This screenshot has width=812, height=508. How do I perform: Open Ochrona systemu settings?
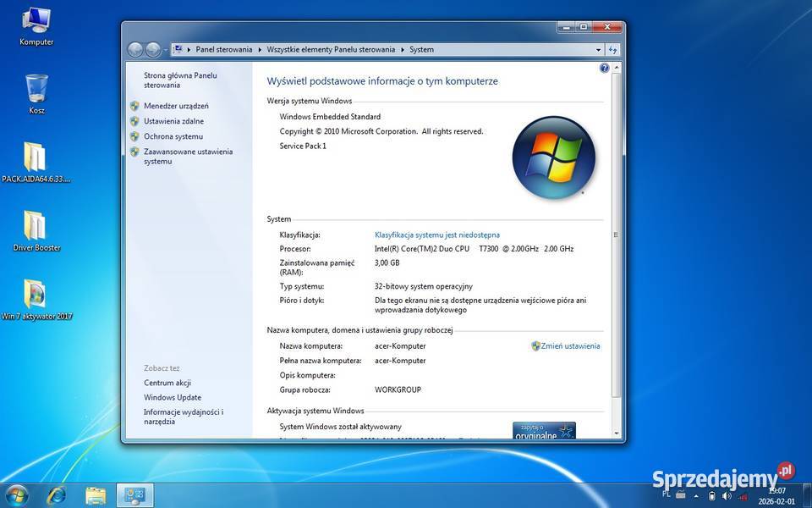coord(173,136)
